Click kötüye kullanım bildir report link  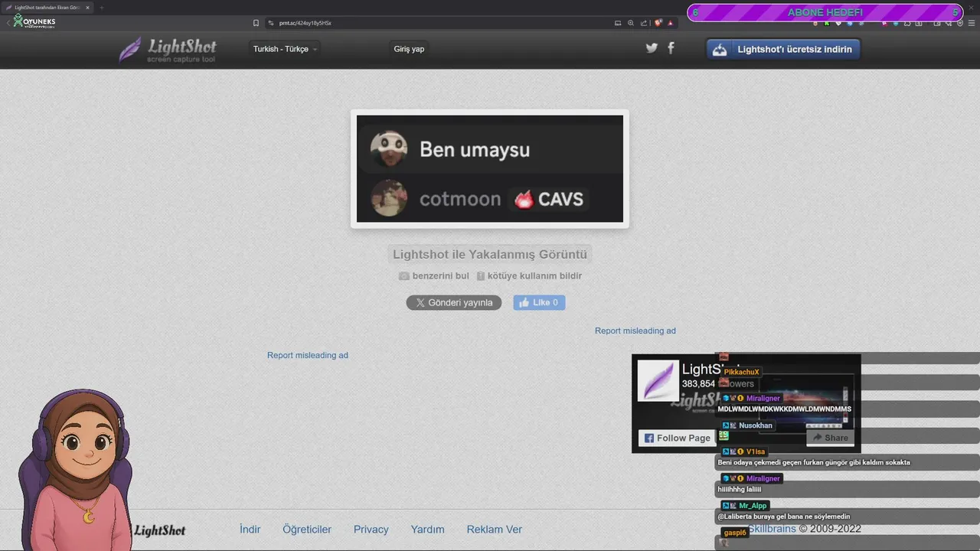tap(529, 275)
